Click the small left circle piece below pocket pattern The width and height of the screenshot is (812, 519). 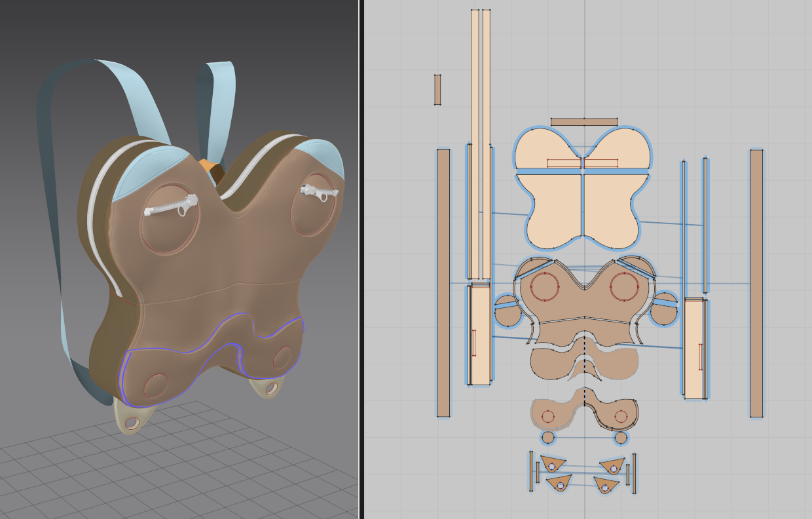tap(548, 437)
